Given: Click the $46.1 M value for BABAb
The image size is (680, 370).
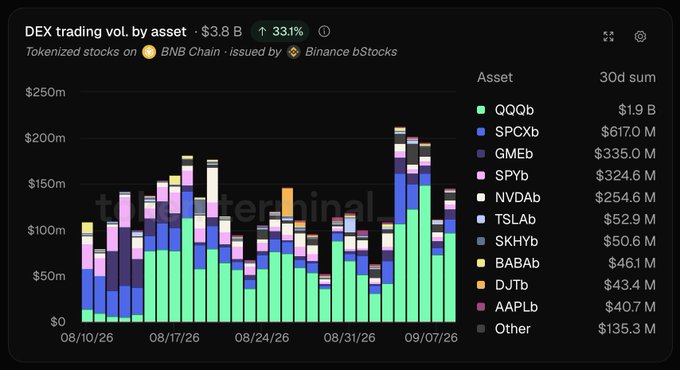Looking at the screenshot, I should [x=632, y=263].
